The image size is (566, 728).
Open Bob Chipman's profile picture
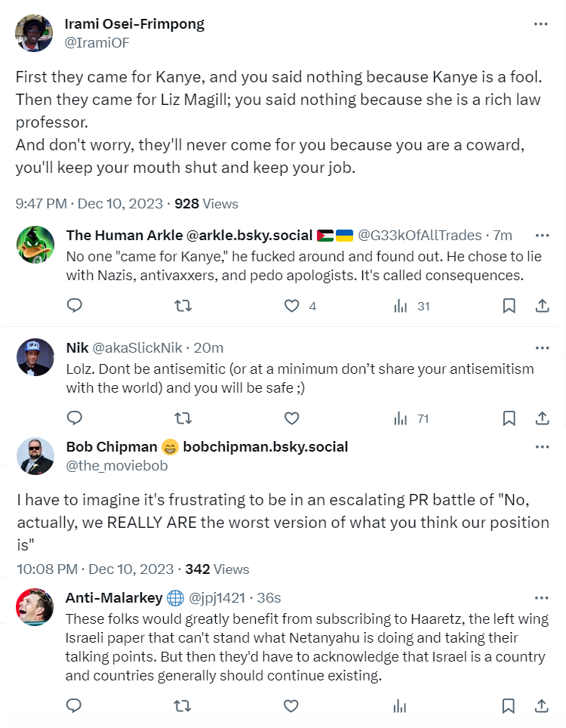click(35, 456)
